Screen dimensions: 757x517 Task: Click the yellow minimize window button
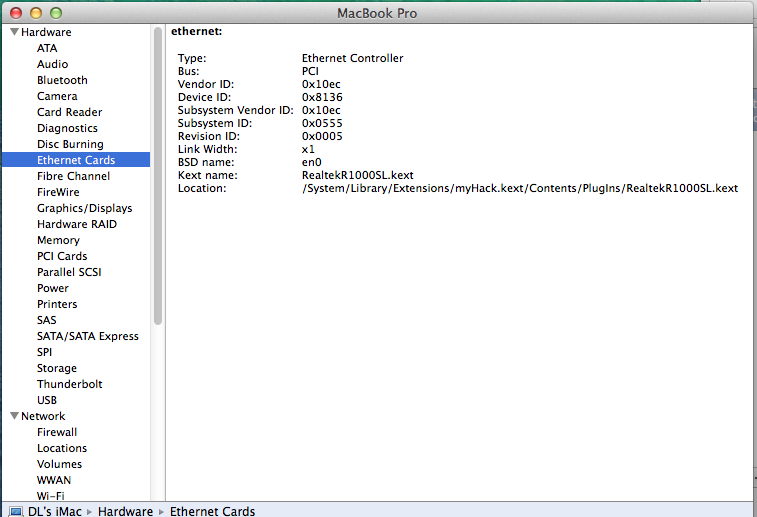[35, 13]
